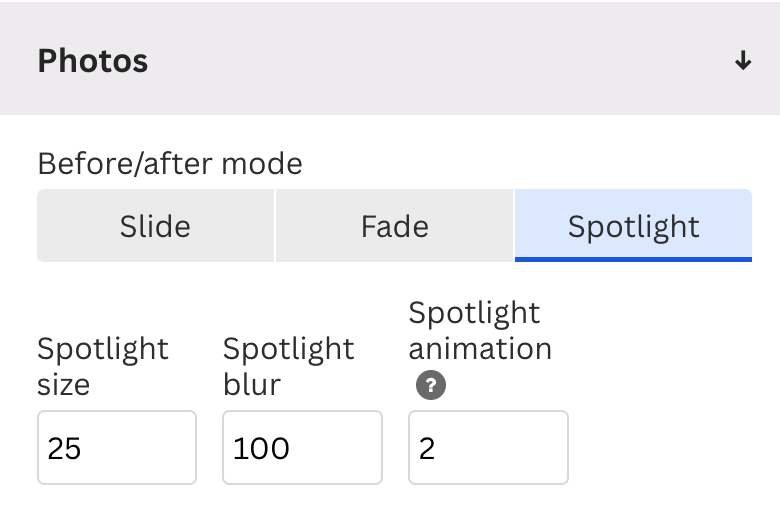The width and height of the screenshot is (780, 514).
Task: Collapse the Photos section with the arrow icon
Action: [742, 61]
